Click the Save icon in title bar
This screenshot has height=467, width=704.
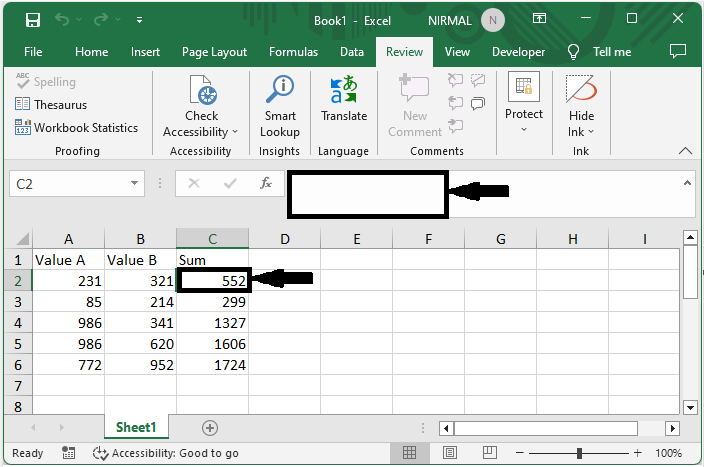tap(32, 20)
